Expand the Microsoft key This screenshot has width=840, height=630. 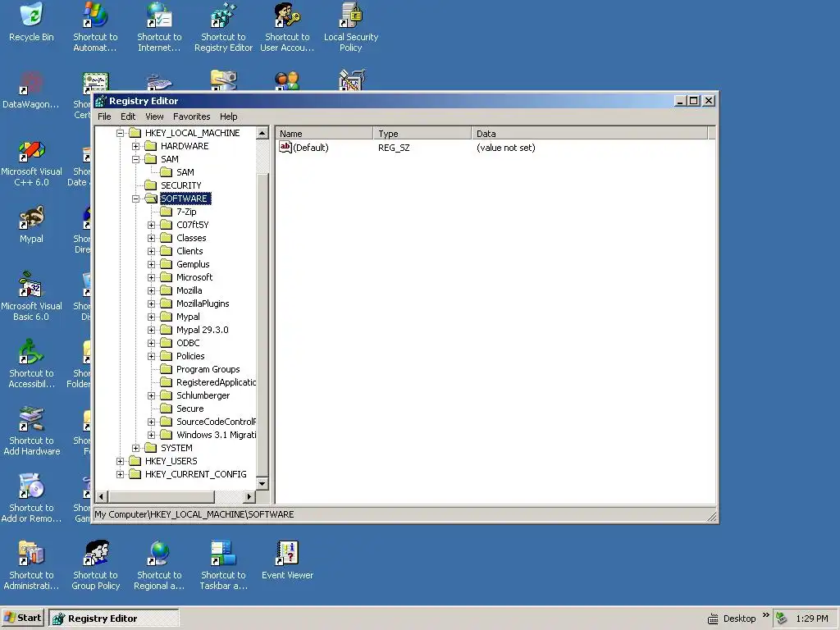[151, 277]
